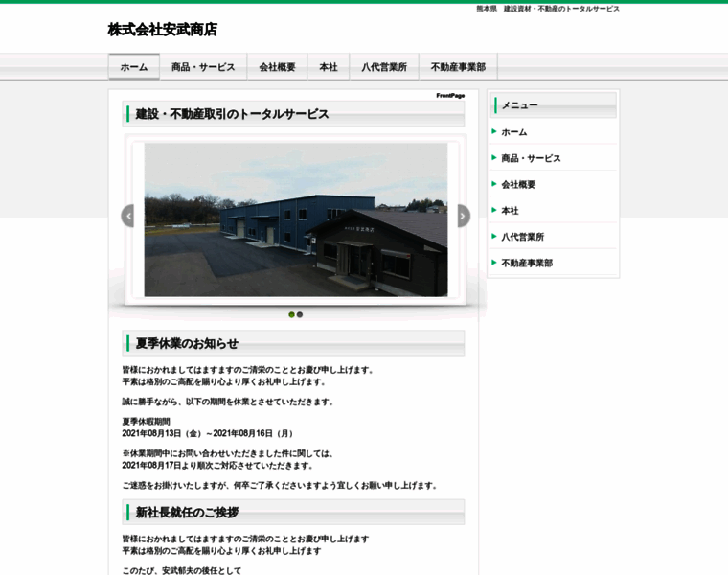Show previous slide with left arrow
Screen dimensions: 728x575
pos(127,216)
